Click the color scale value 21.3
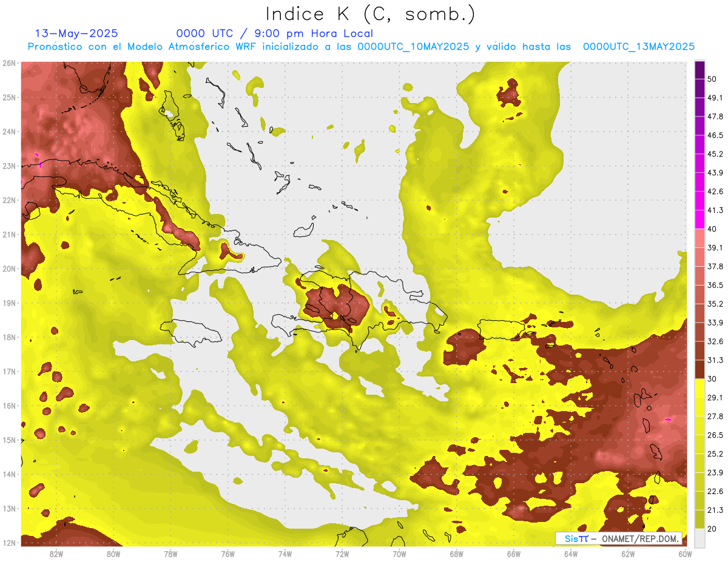This screenshot has height=562, width=728. pos(716,510)
